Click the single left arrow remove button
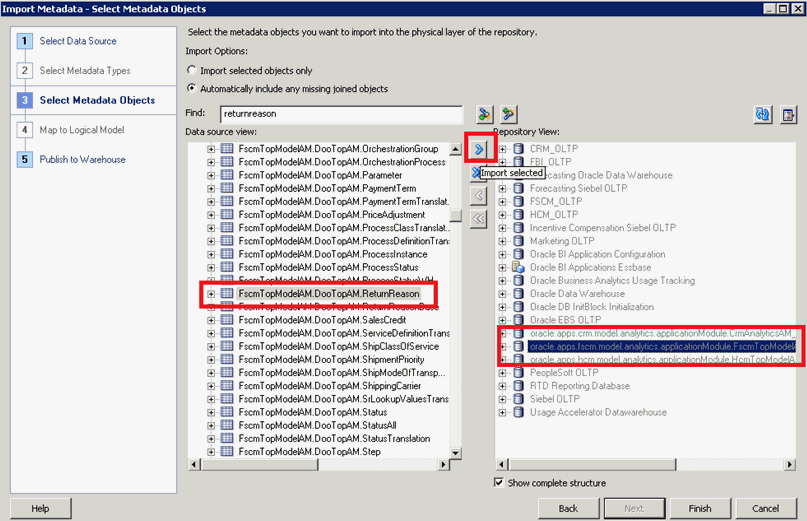This screenshot has height=521, width=807. (479, 195)
